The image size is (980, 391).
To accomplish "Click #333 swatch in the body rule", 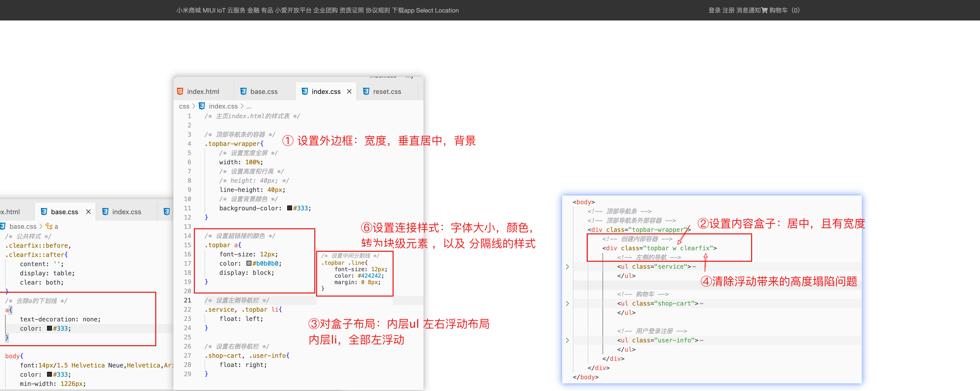I will (x=49, y=375).
